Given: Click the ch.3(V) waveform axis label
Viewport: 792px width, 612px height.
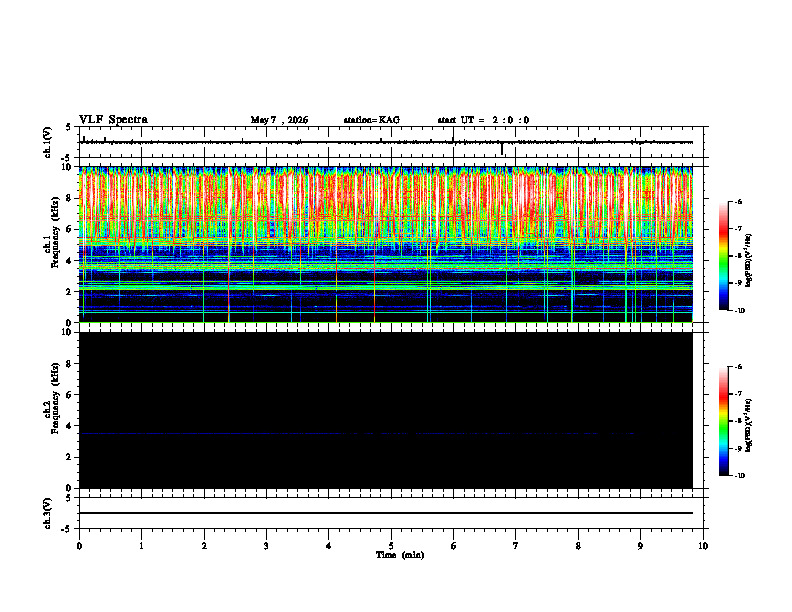Looking at the screenshot, I should (48, 513).
